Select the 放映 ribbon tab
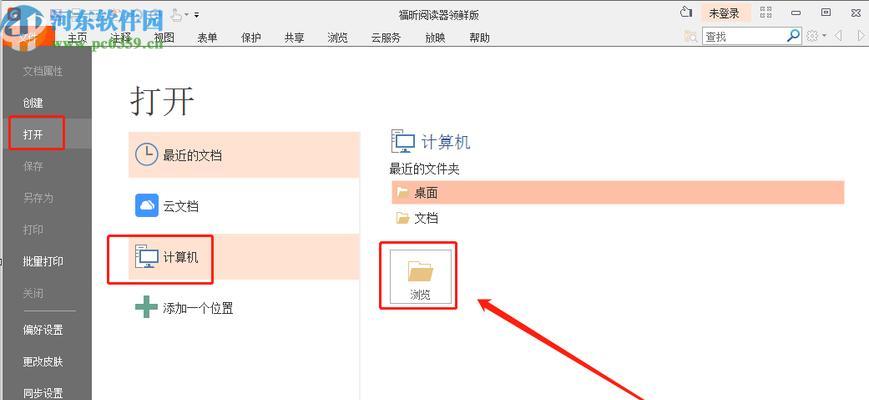Image resolution: width=869 pixels, height=400 pixels. coord(435,38)
